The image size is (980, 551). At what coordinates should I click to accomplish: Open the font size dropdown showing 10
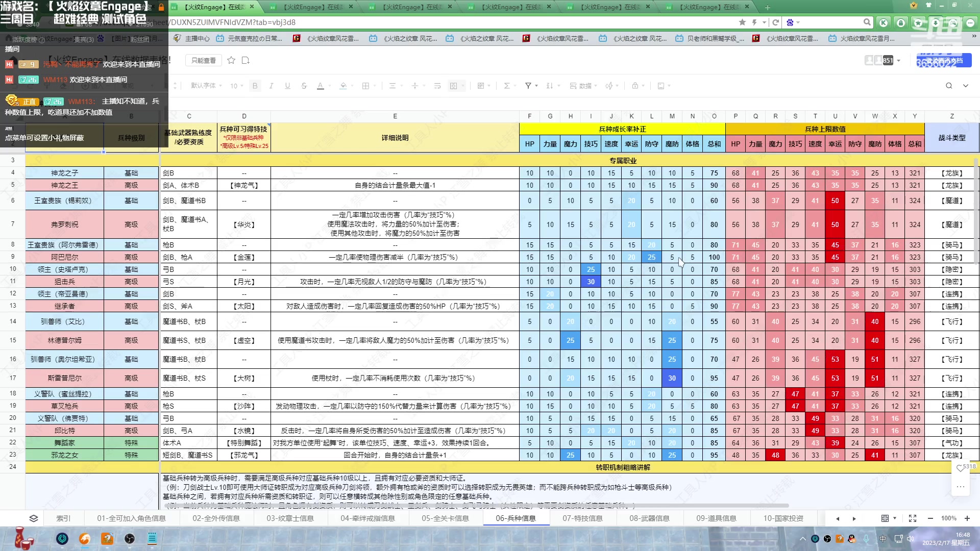237,86
